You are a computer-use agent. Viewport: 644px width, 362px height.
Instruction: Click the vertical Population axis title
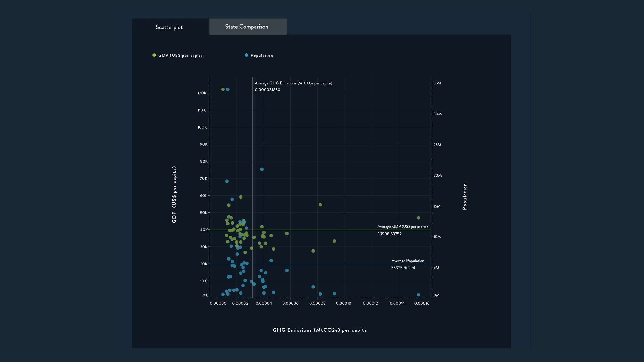tap(464, 196)
